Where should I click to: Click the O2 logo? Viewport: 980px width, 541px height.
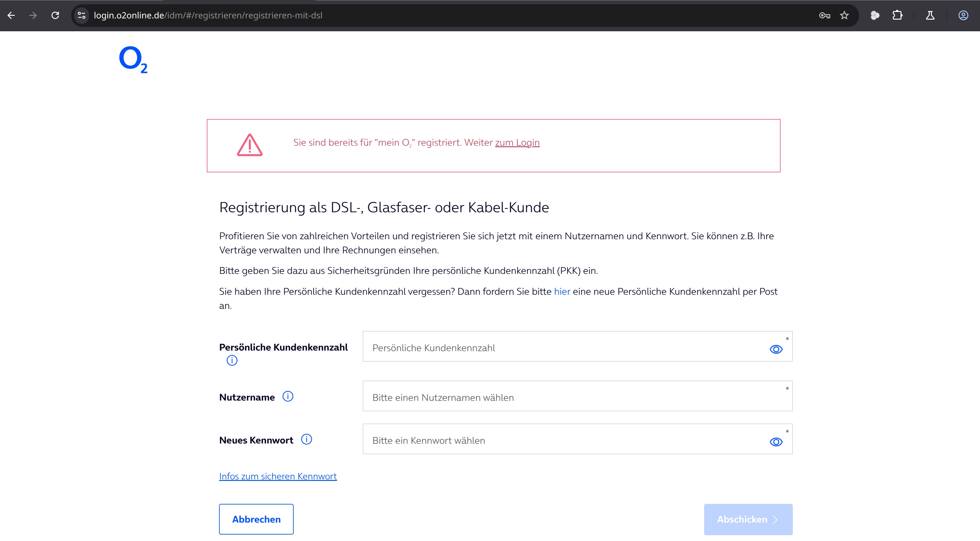[x=133, y=60]
